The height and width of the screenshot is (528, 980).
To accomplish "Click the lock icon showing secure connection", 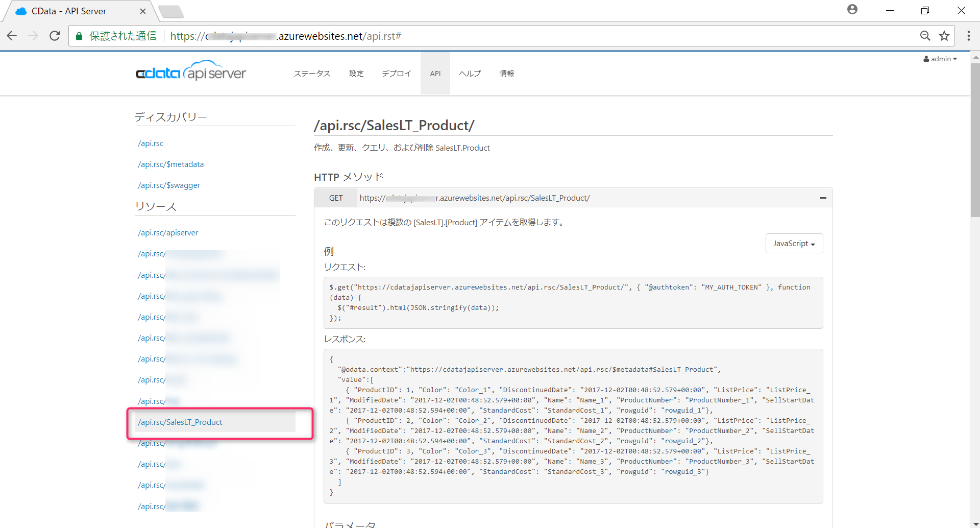I will point(79,36).
